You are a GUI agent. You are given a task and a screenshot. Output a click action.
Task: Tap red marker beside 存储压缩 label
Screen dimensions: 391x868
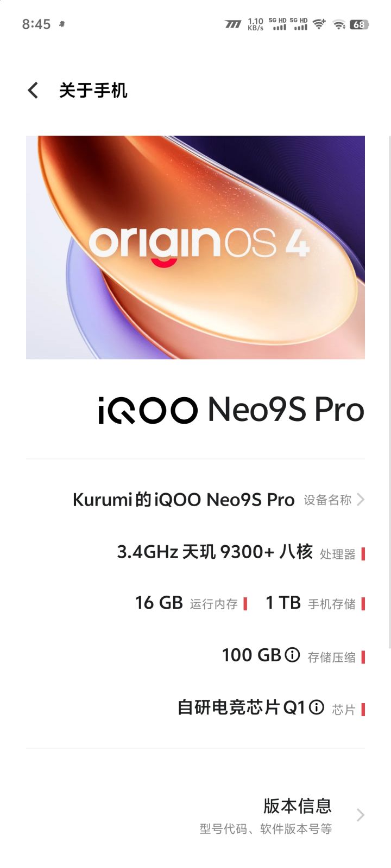(x=363, y=657)
